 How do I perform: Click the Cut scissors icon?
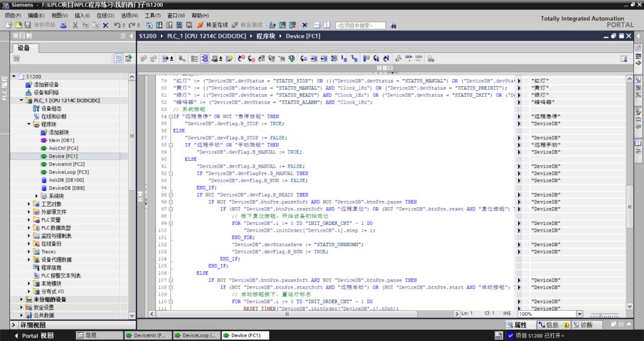[x=75, y=25]
